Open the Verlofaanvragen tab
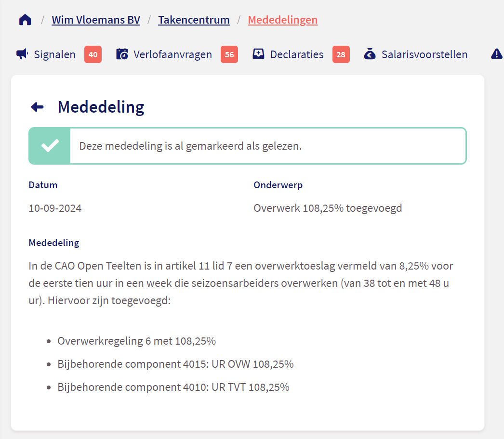The image size is (504, 439). click(172, 54)
